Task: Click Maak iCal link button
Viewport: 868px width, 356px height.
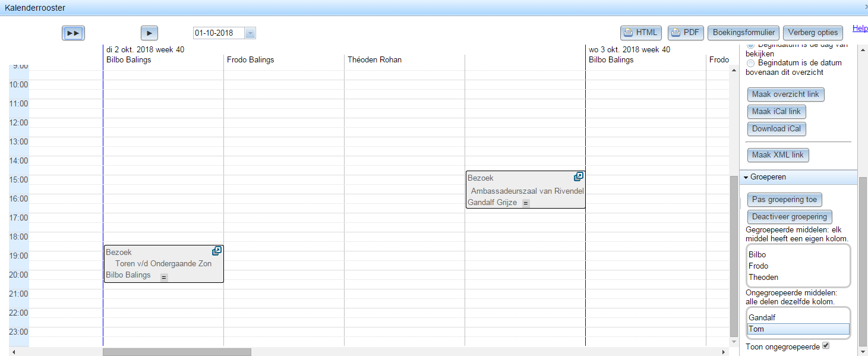Action: 776,111
